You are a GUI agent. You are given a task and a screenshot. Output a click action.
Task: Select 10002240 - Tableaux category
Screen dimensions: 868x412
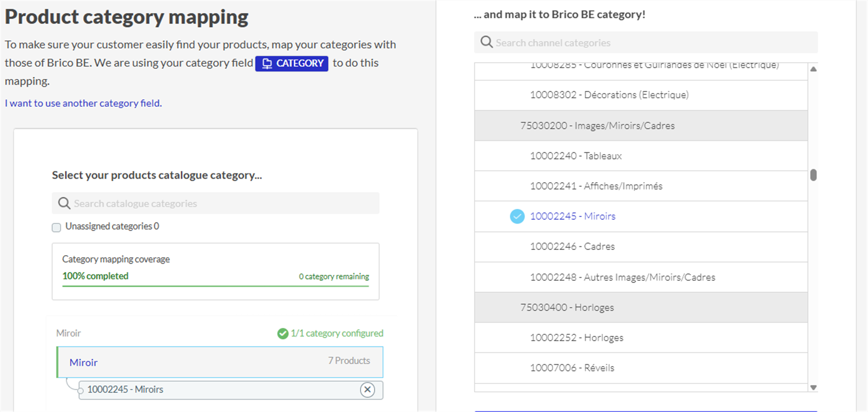tap(576, 156)
